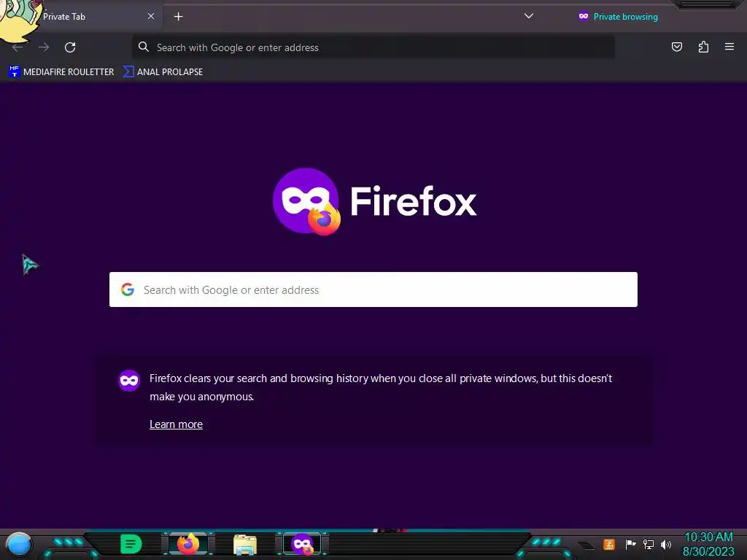Click the magnifier icon in address bar

[x=144, y=47]
